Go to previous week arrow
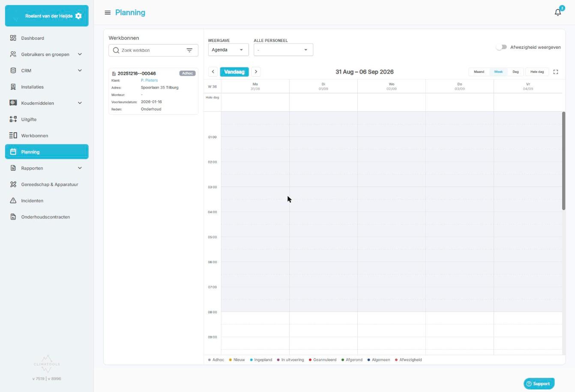This screenshot has height=392, width=575. [x=213, y=72]
